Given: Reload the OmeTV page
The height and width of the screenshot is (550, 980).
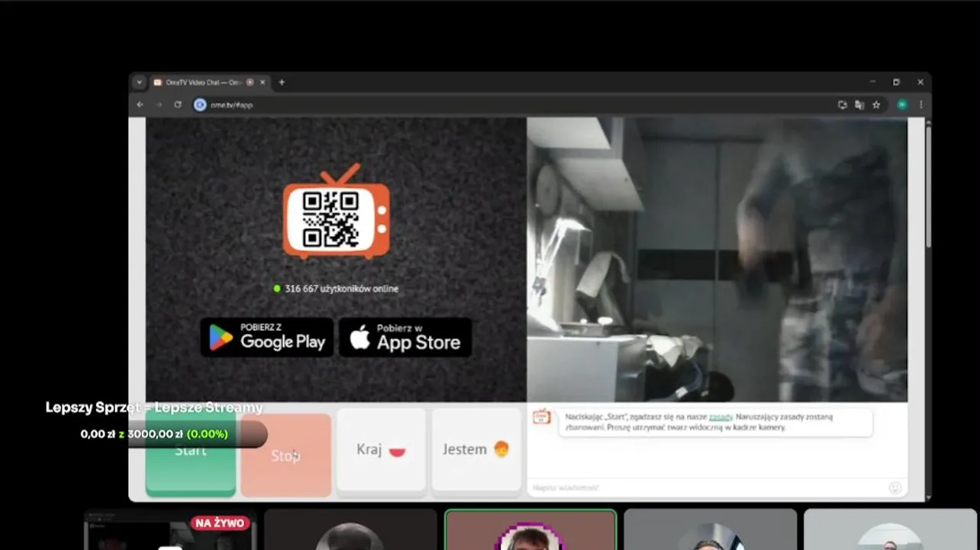Looking at the screenshot, I should click(178, 105).
